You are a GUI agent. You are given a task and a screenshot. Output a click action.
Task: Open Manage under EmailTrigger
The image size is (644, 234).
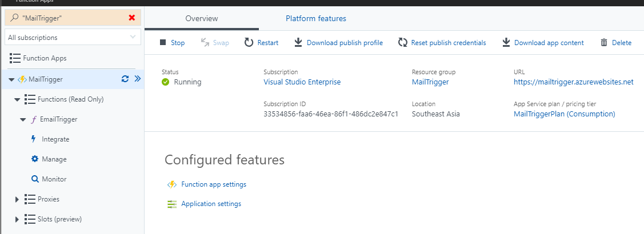(54, 159)
